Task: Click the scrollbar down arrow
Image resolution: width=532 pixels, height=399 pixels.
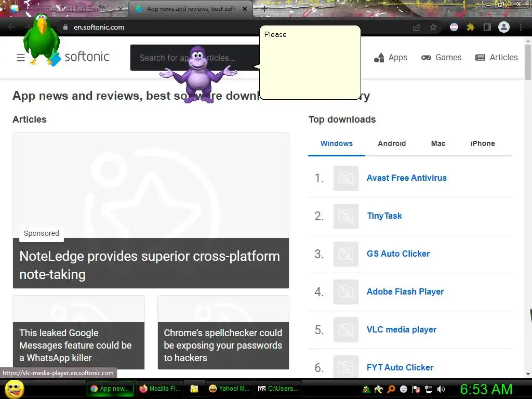Action: [x=528, y=374]
